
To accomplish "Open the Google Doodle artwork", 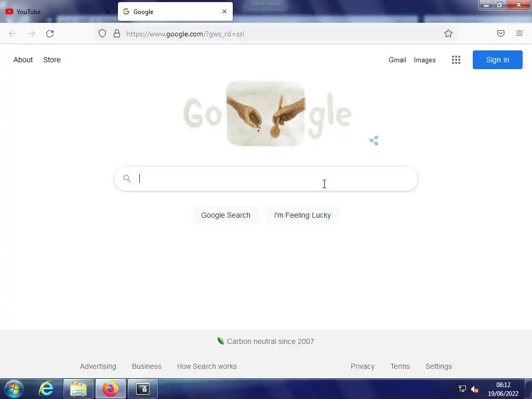I will pos(267,114).
